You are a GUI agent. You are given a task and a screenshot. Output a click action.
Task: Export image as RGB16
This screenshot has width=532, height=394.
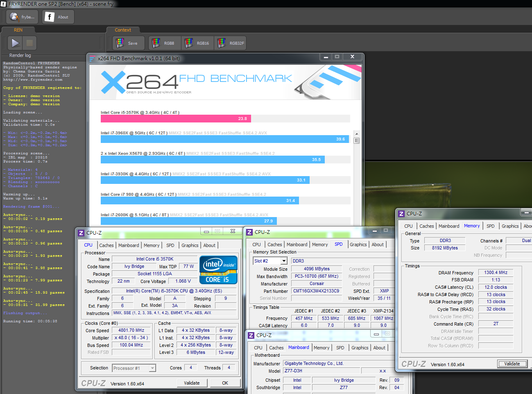coord(197,43)
